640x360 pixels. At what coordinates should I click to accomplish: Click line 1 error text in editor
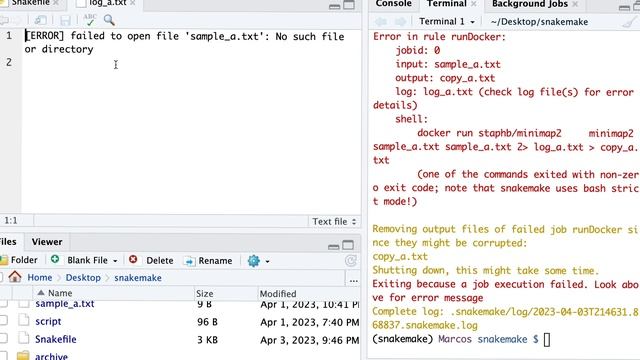tap(184, 42)
